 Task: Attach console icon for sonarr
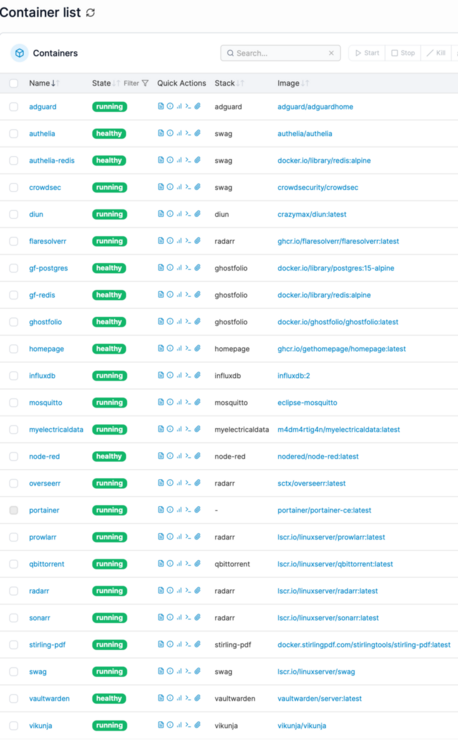[x=197, y=618]
